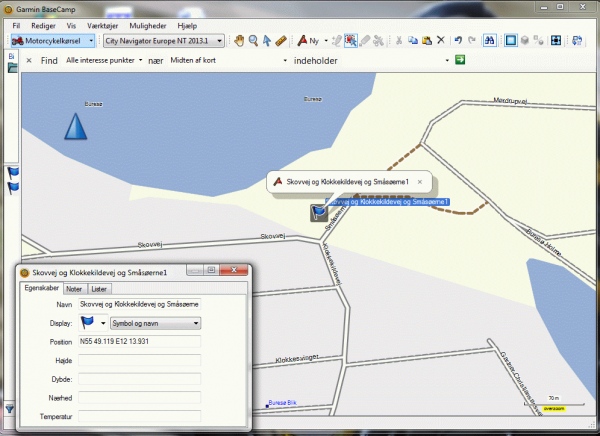Click the Cut icon
Image resolution: width=600 pixels, height=436 pixels.
click(399, 41)
